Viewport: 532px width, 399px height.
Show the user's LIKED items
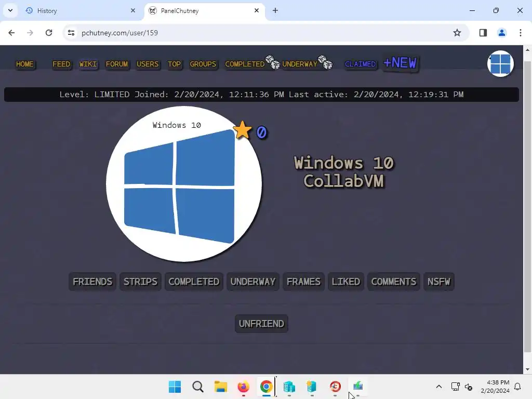[x=345, y=282]
